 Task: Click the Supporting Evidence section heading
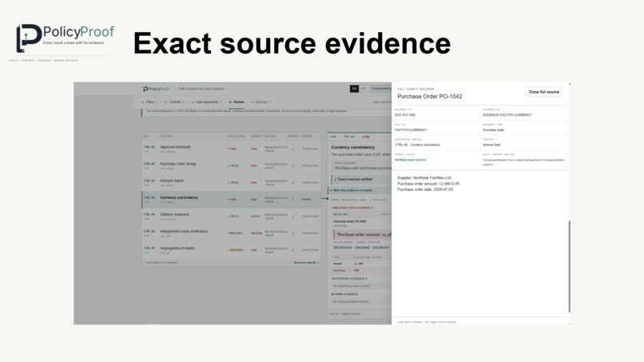349,279
